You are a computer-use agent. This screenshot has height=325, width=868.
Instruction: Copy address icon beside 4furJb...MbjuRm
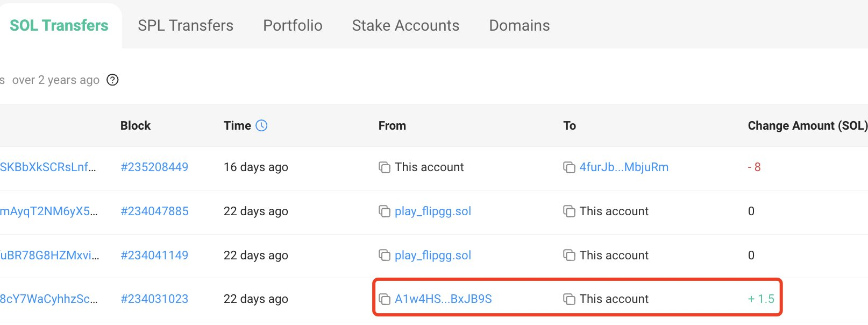(569, 167)
